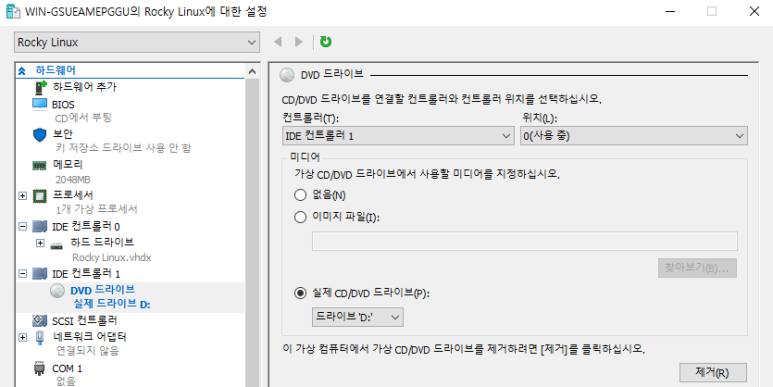The height and width of the screenshot is (387, 773).
Task: Open the 위치(L) location dropdown
Action: 633,136
